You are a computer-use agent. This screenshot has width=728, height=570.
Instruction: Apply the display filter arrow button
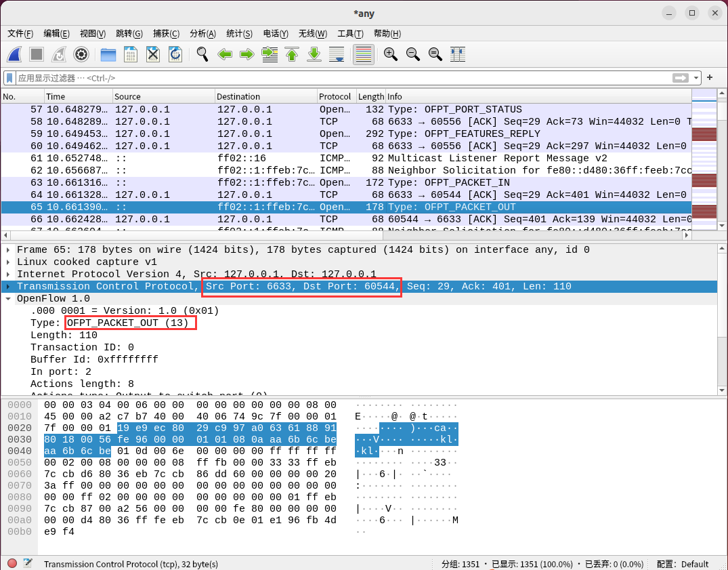[x=681, y=78]
